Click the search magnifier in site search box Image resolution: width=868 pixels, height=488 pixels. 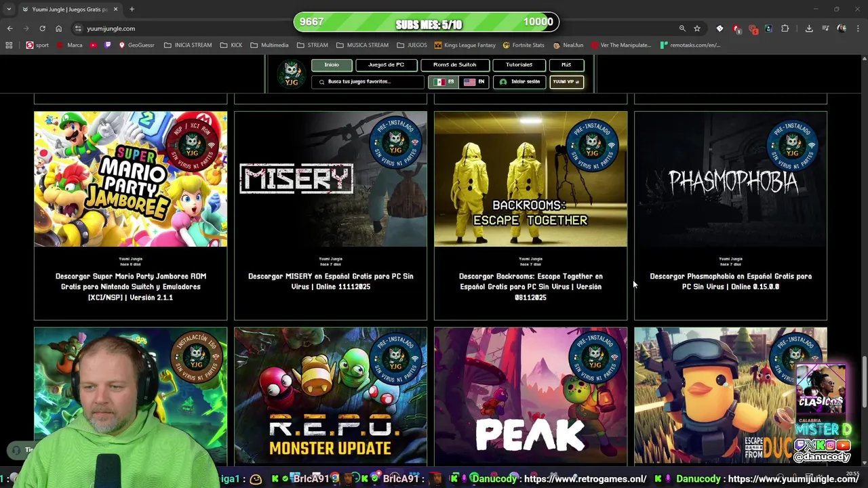coord(321,82)
